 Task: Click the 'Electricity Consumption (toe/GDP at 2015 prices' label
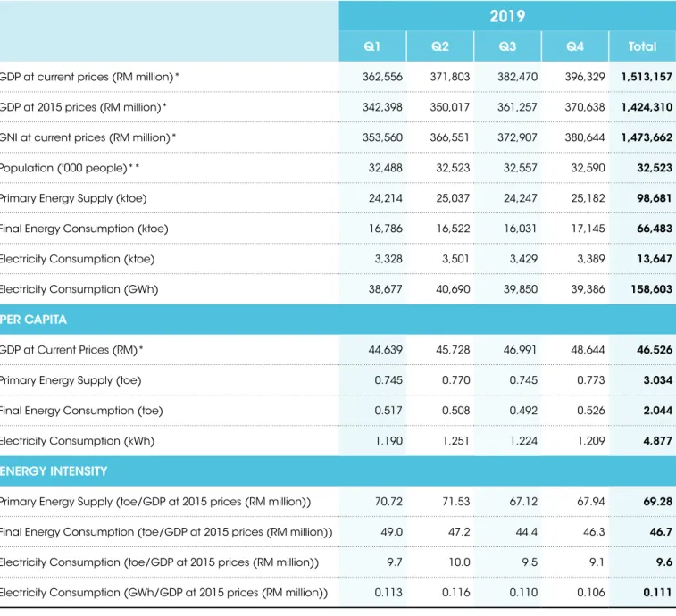[160, 562]
